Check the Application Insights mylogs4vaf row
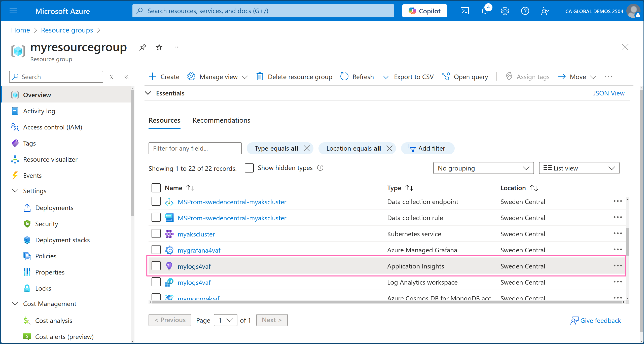 [156, 266]
